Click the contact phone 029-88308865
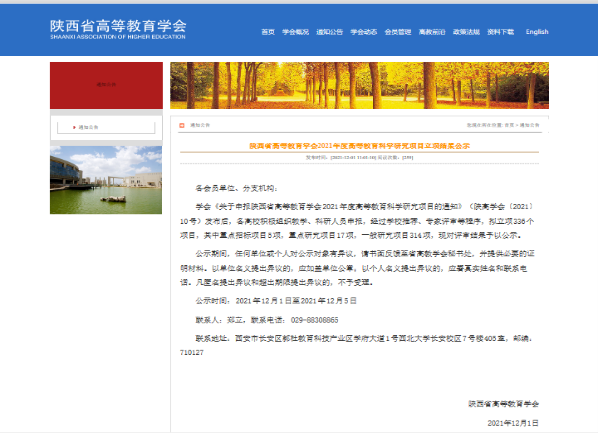This screenshot has height=433, width=598. click(x=314, y=320)
